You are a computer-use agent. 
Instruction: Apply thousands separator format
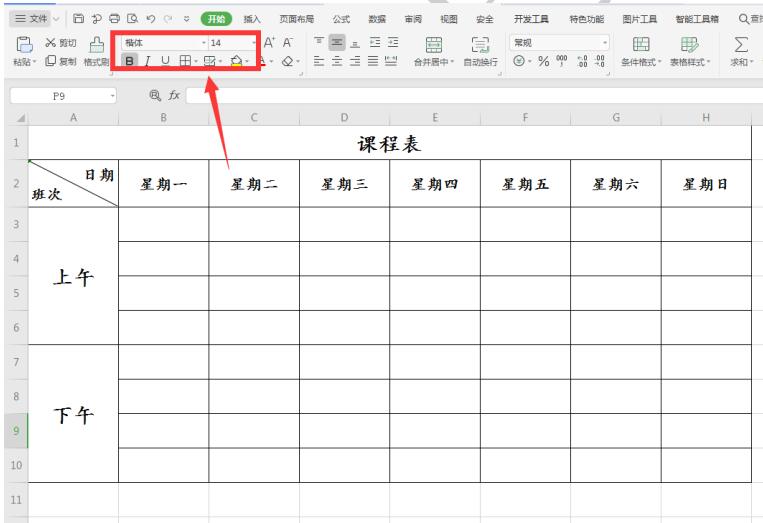562,61
